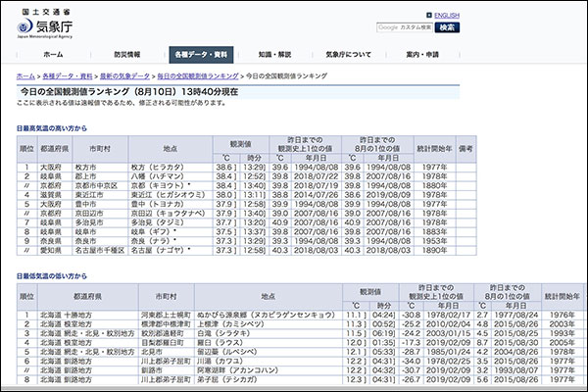Open the 最新の気象データ breadcrumb link

coord(124,75)
